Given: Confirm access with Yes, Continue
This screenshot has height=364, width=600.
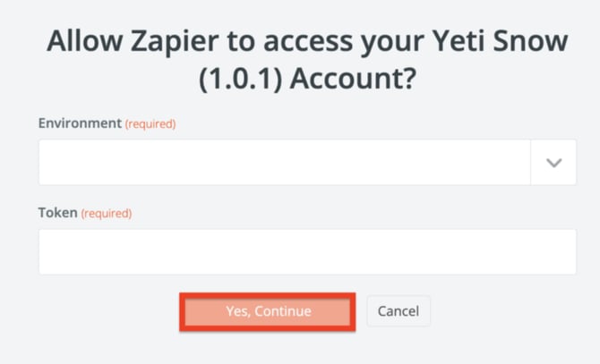Looking at the screenshot, I should pos(268,311).
